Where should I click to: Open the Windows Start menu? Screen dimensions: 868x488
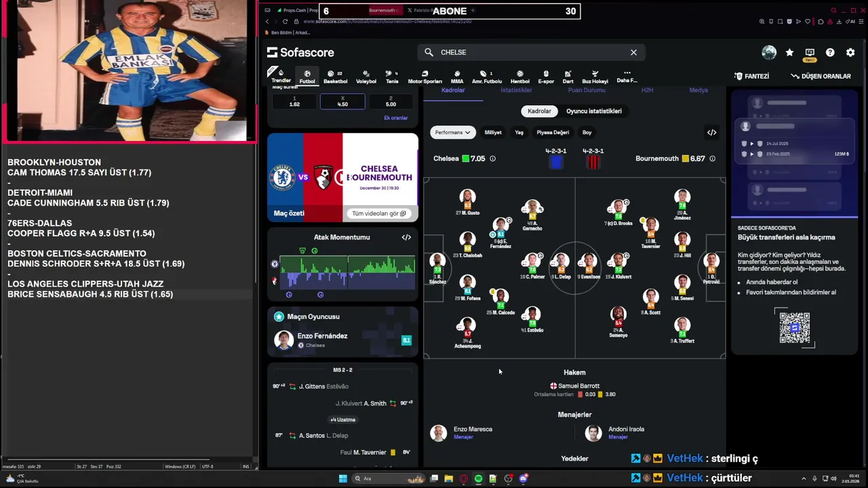click(x=343, y=479)
